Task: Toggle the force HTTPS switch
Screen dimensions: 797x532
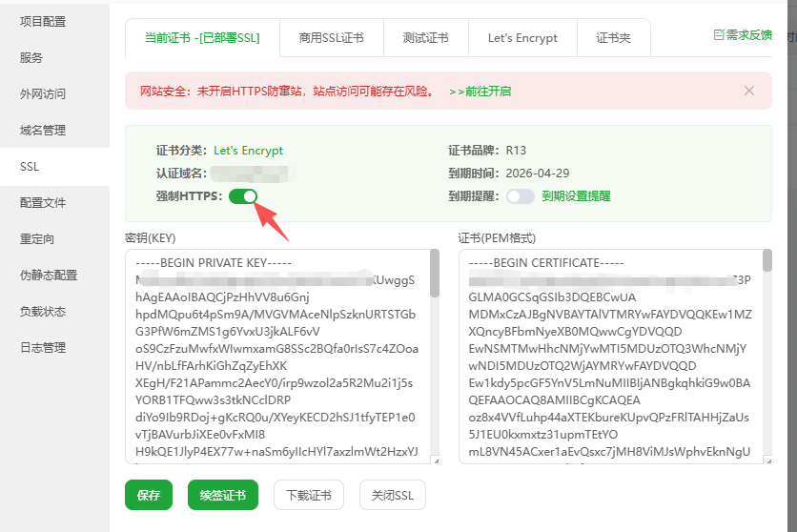Action: [243, 196]
